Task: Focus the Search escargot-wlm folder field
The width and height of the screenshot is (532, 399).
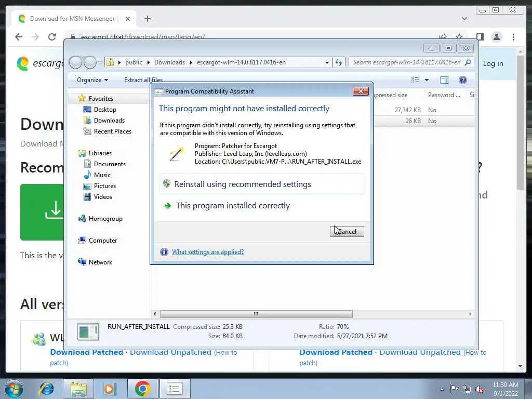Action: pos(411,62)
